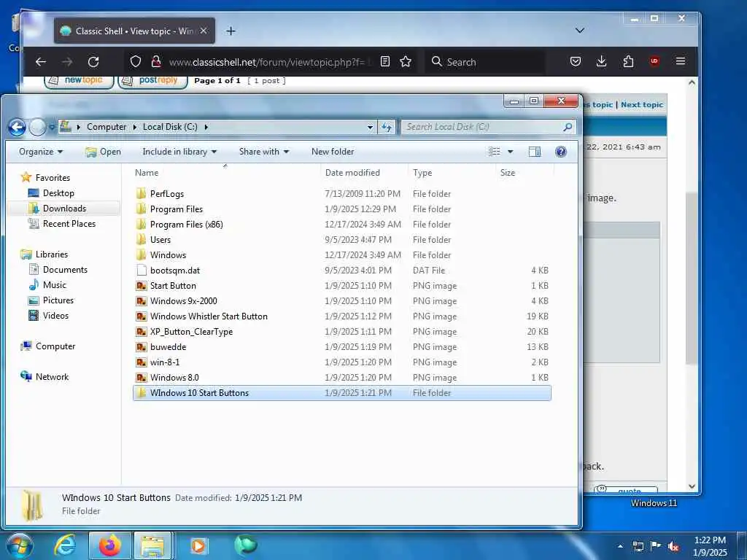This screenshot has width=747, height=560.
Task: Toggle Firefox reader view icon
Action: [x=385, y=61]
